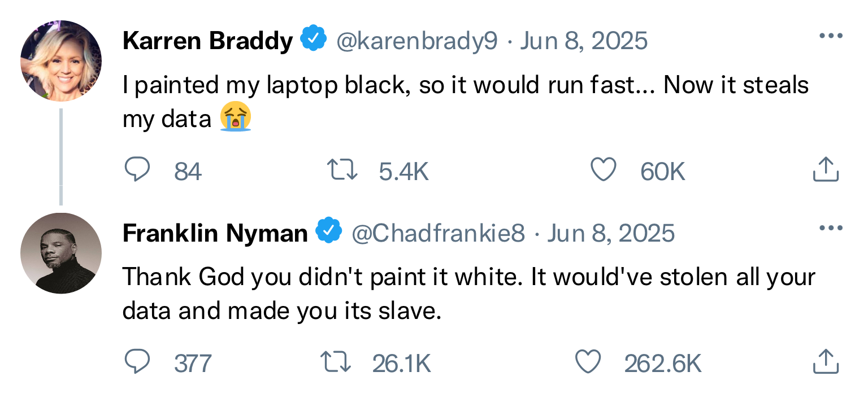Viewport: 868px width, 398px height.
Task: Retweet Karren Braddy's tweet
Action: pyautogui.click(x=342, y=170)
